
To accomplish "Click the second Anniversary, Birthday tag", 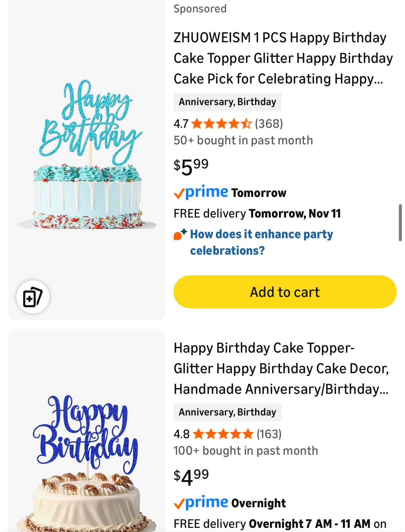I will click(227, 412).
